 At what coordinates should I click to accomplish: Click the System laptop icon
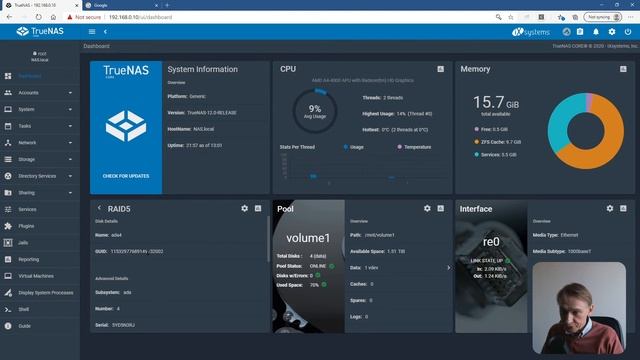click(8, 109)
